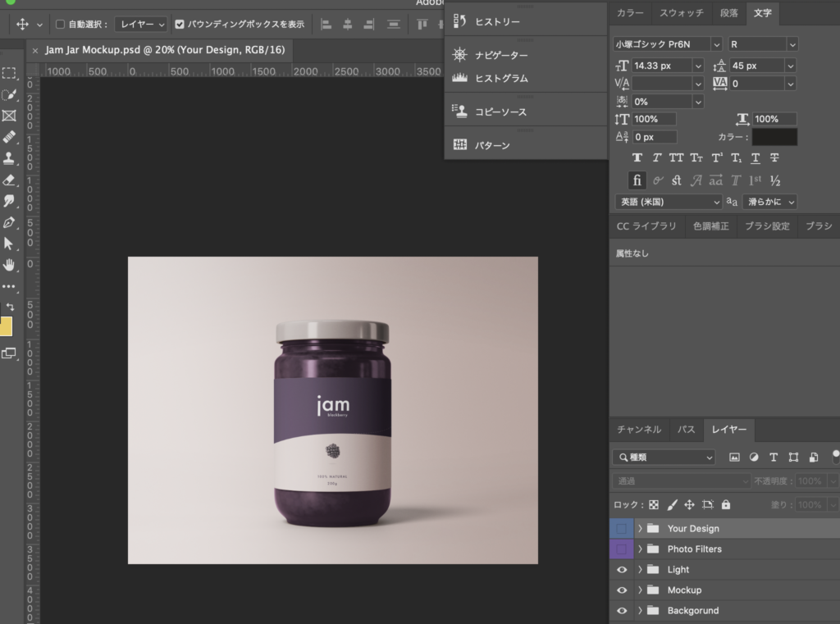Show the Your Design layer group
The width and height of the screenshot is (840, 624).
[x=622, y=528]
